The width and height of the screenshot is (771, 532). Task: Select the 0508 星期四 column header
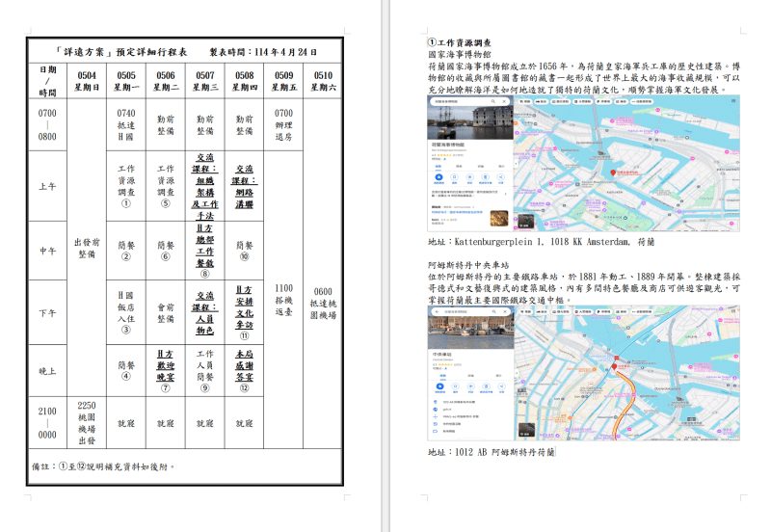(245, 81)
